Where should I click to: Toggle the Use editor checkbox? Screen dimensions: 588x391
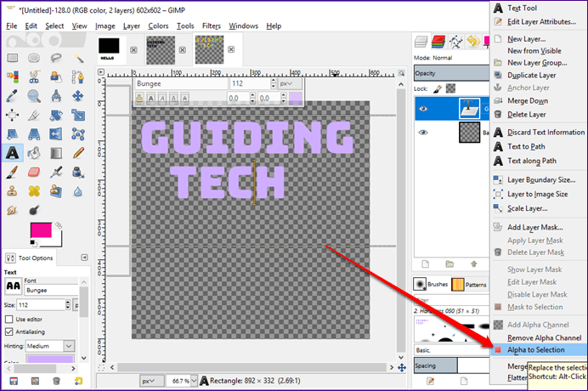[9, 320]
